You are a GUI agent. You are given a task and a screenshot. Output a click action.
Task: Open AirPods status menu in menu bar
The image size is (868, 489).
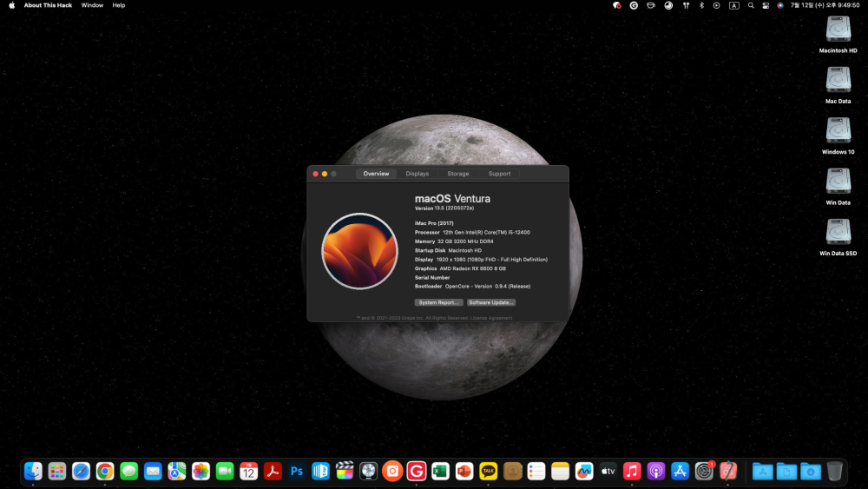point(686,5)
